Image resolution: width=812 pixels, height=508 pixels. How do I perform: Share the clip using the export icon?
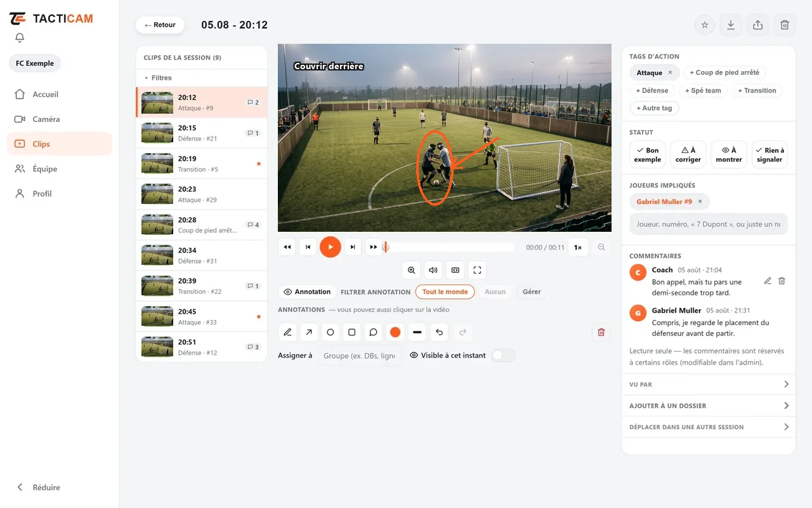(757, 25)
